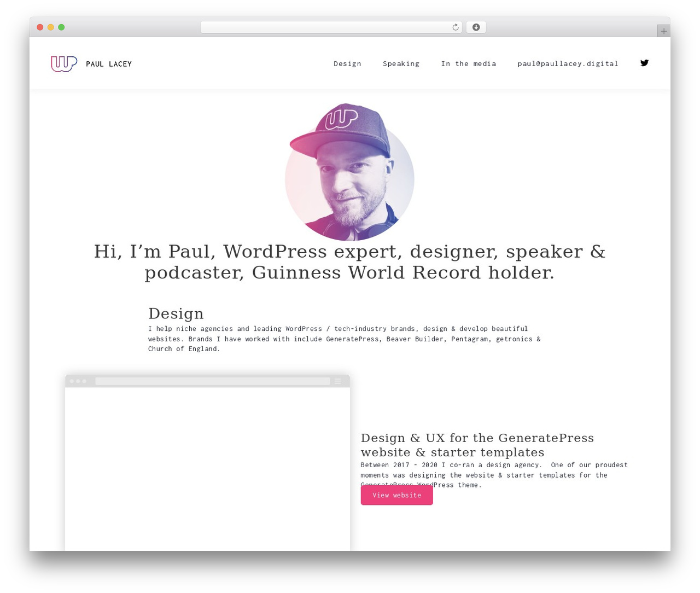The image size is (700, 593).
Task: Go to the Speaking menu item
Action: pyautogui.click(x=401, y=63)
